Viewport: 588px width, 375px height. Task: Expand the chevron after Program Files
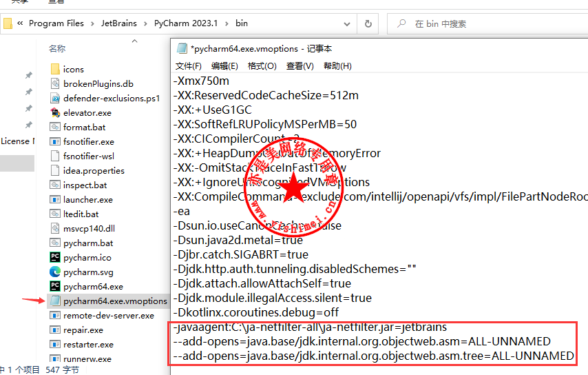click(x=92, y=23)
